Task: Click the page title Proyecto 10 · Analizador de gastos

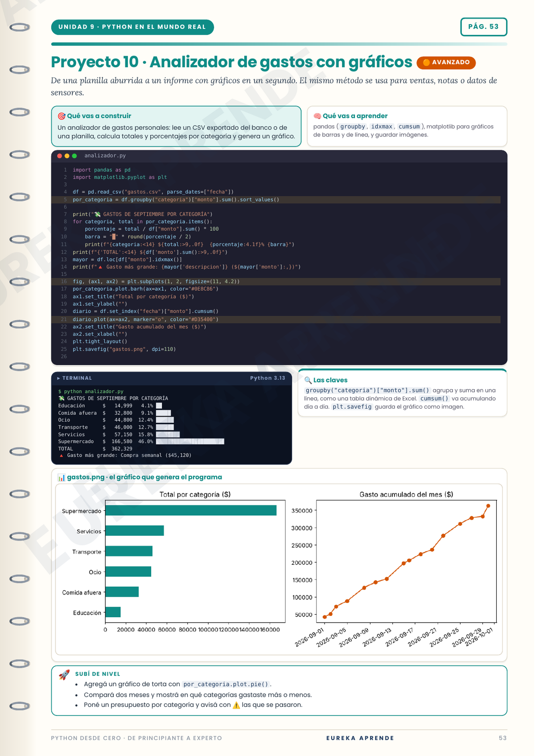Action: point(232,62)
